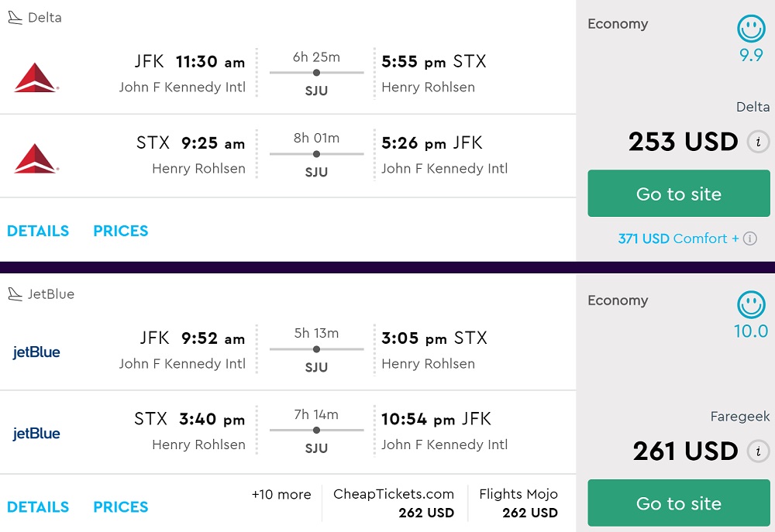
Task: Click the Delta logo on the outbound flight
Action: tap(36, 77)
